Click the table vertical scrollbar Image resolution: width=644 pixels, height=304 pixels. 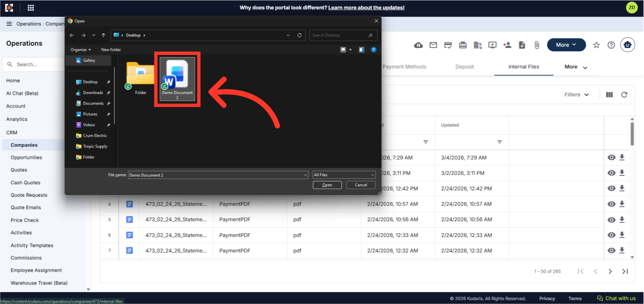(x=632, y=134)
